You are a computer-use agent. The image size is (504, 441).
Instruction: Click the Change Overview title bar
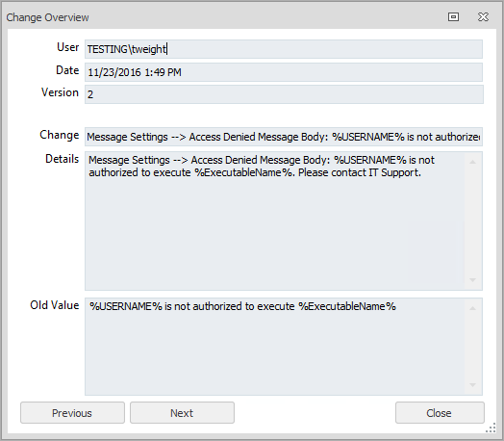pos(225,16)
